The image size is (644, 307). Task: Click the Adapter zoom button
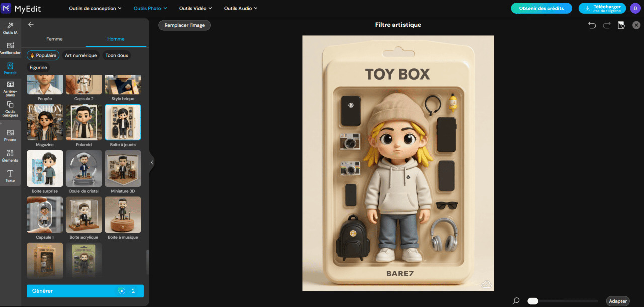click(x=618, y=301)
